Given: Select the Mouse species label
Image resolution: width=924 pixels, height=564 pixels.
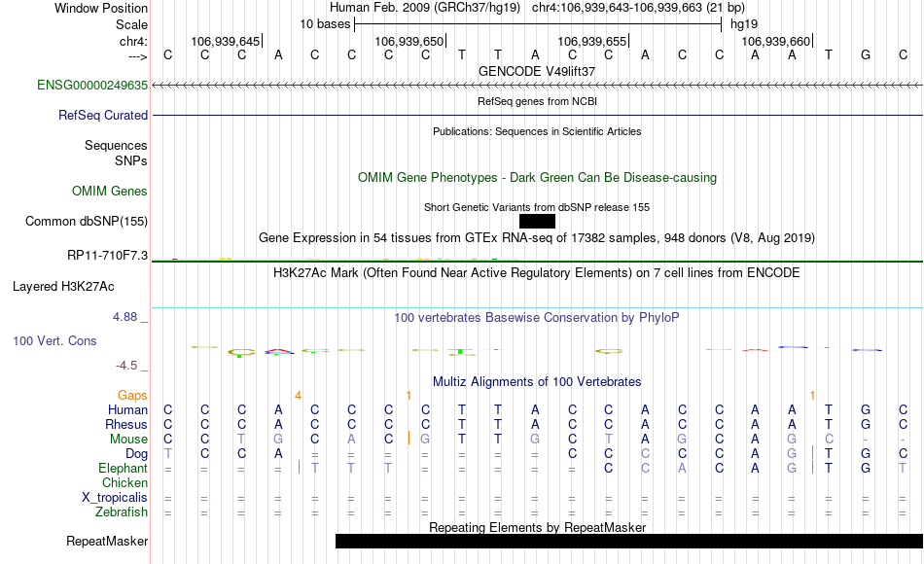Looking at the screenshot, I should tap(128, 440).
